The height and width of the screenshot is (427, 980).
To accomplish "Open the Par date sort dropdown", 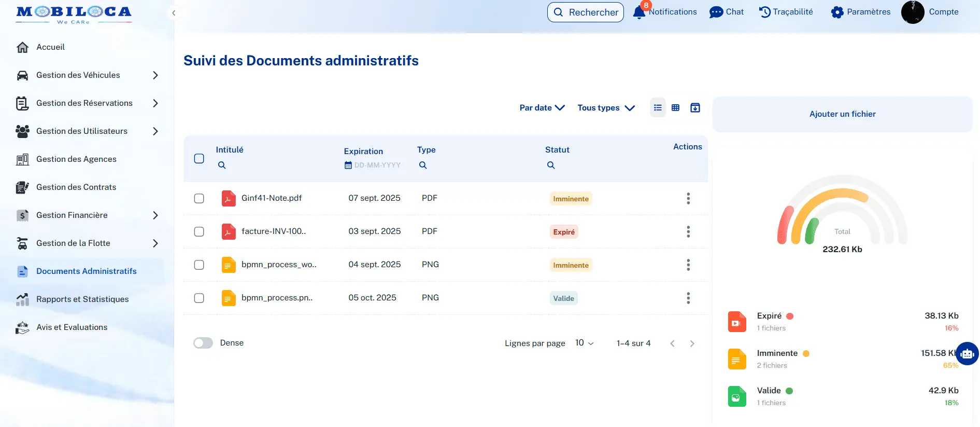I will (542, 108).
